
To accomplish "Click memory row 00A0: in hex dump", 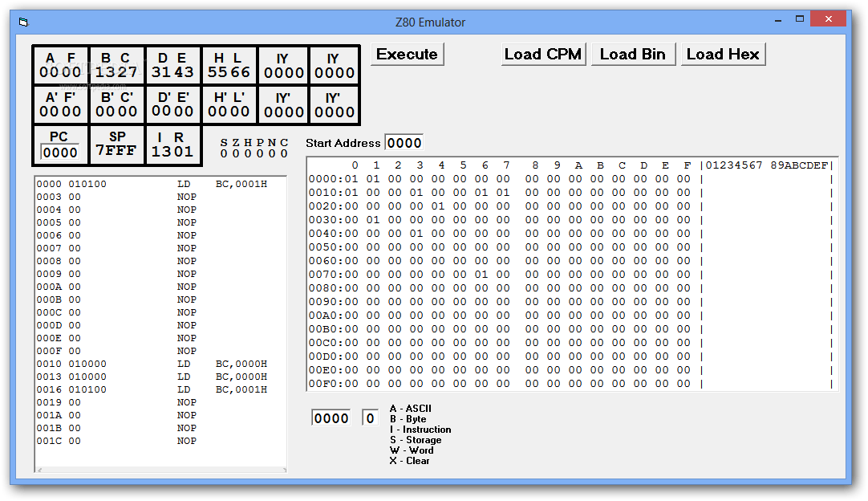I will click(x=570, y=316).
